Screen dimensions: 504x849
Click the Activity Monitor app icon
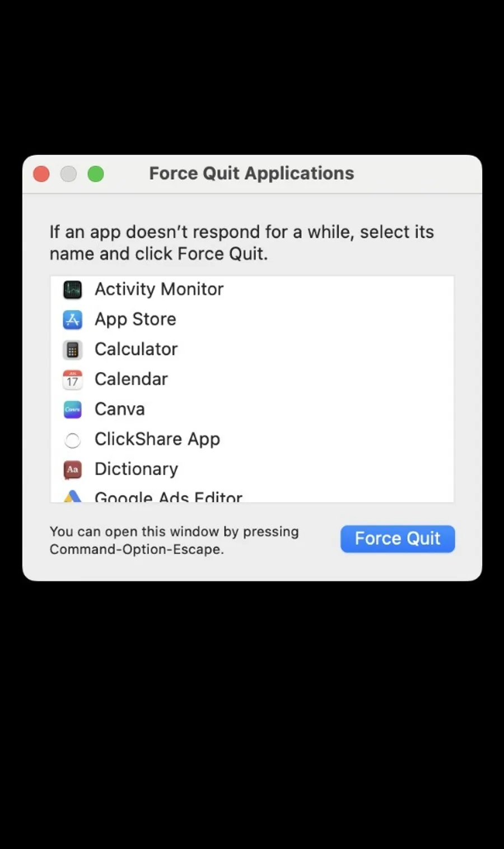pyautogui.click(x=72, y=290)
